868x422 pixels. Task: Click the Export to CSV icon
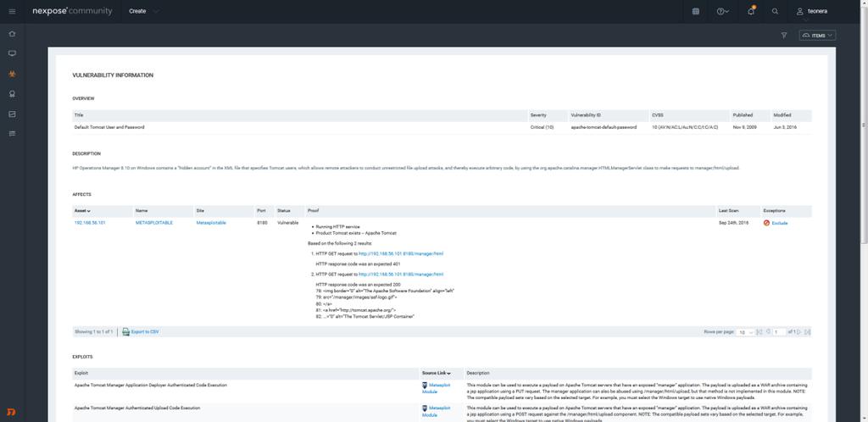(125, 332)
